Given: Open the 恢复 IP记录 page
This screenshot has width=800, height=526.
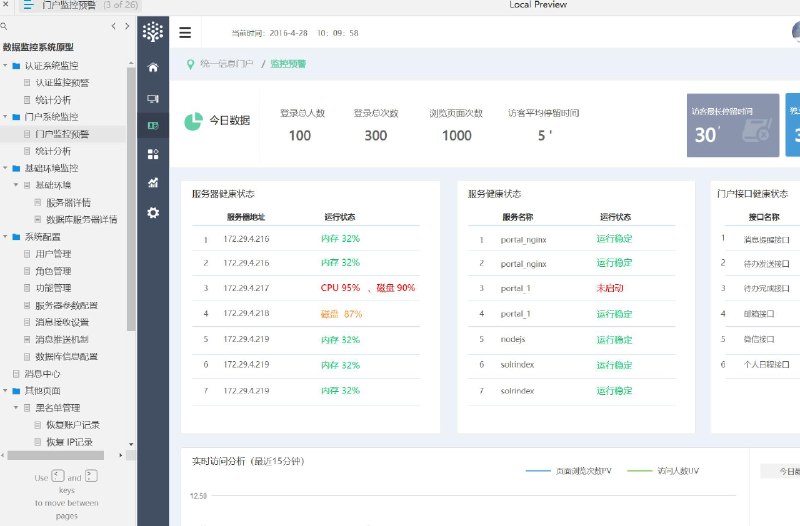Looking at the screenshot, I should (x=69, y=442).
